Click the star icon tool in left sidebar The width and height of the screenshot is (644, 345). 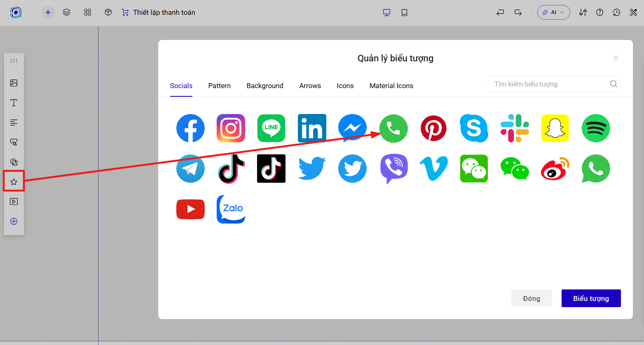tap(14, 182)
